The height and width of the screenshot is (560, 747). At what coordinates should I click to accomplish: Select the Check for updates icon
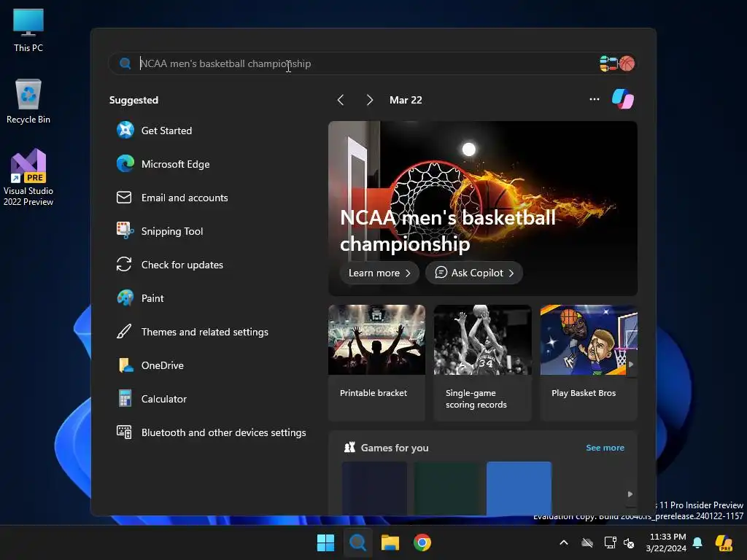(124, 264)
